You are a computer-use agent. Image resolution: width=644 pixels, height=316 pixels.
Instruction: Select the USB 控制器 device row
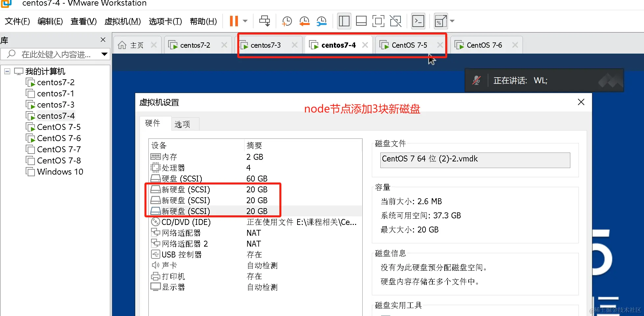(x=255, y=255)
